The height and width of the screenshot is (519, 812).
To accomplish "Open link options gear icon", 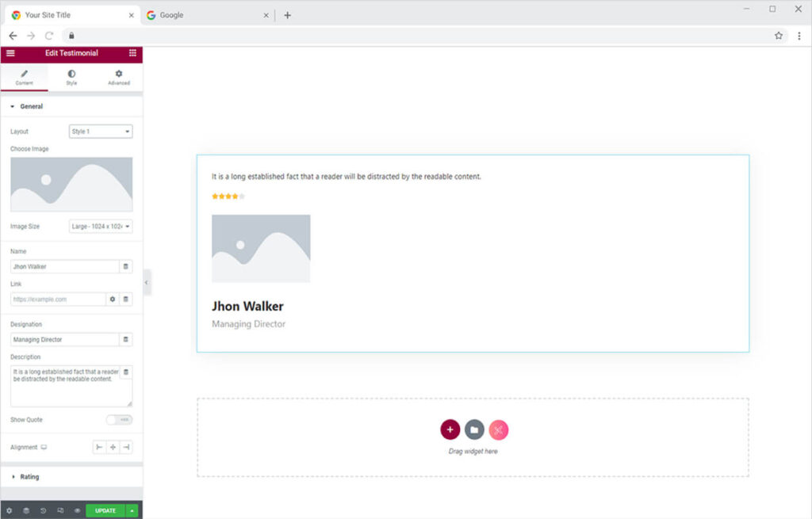I will coord(113,300).
